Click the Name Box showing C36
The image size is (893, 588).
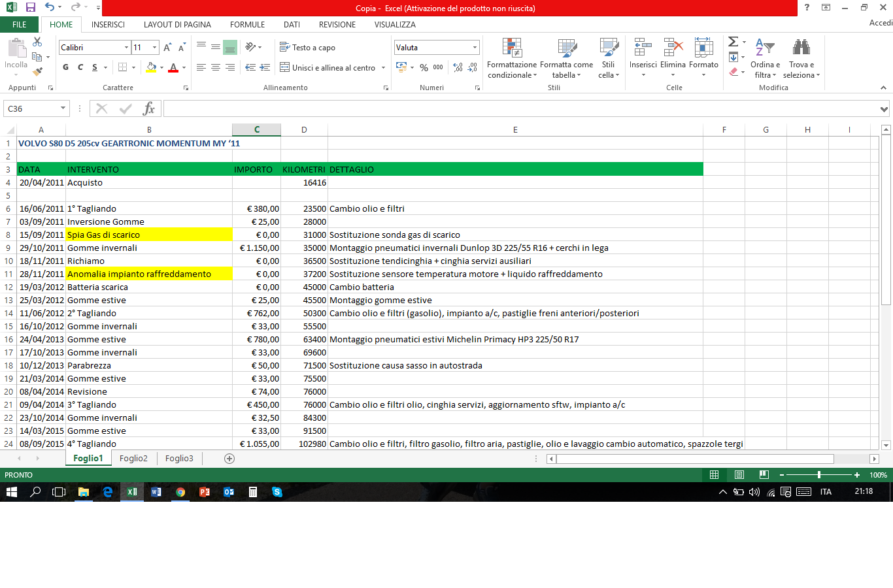coord(33,108)
